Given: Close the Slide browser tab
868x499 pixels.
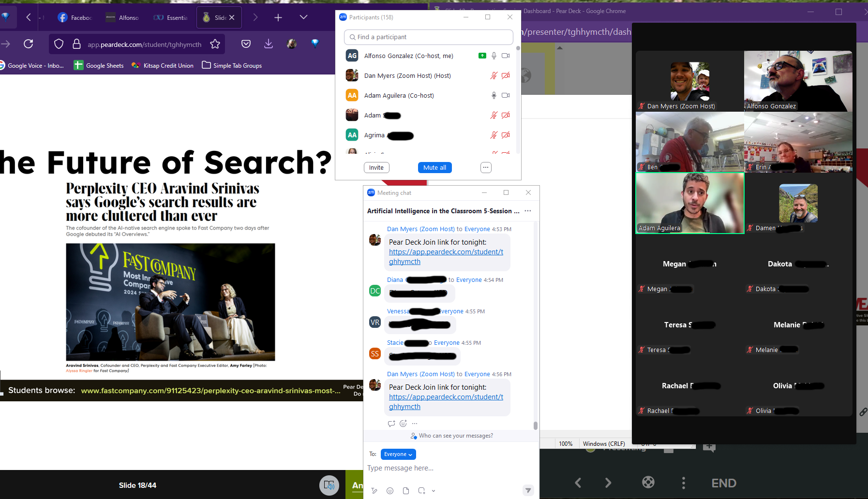Looking at the screenshot, I should 232,17.
